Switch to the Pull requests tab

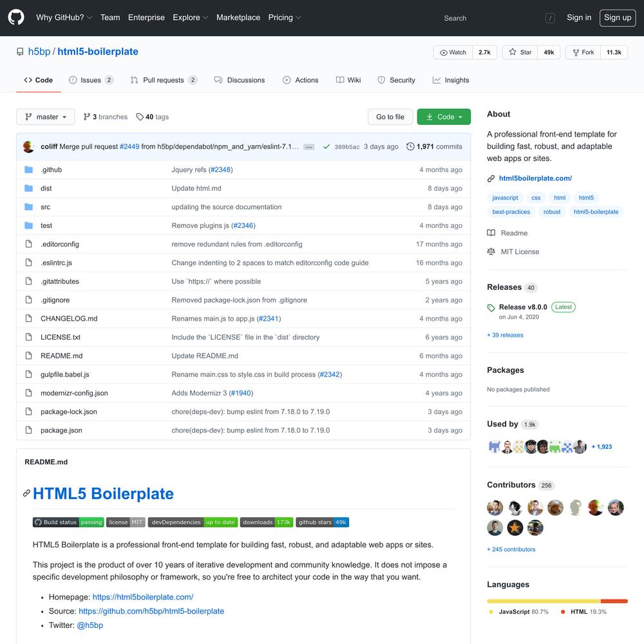click(164, 80)
